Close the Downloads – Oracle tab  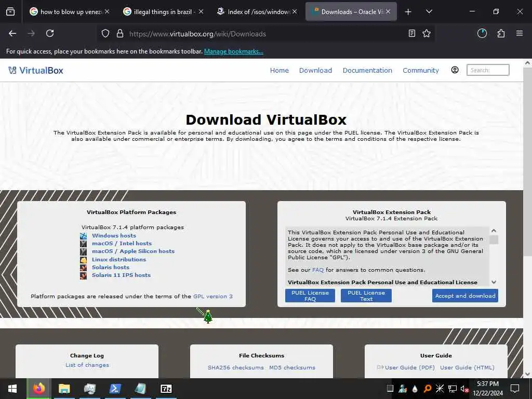point(388,11)
